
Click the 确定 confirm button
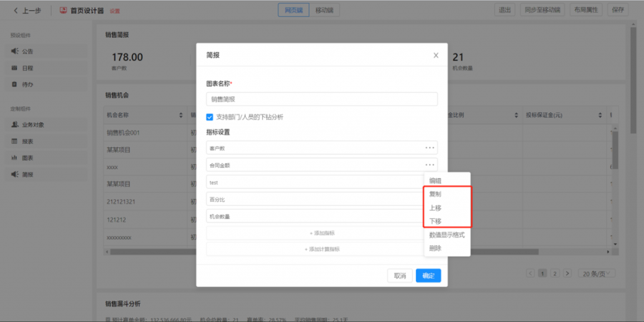coord(428,275)
